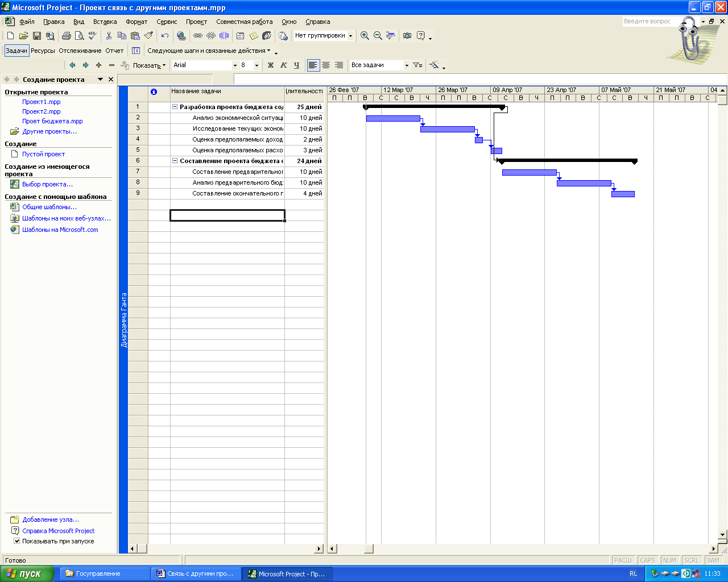The height and width of the screenshot is (582, 728).
Task: Click the Assign Resources icon
Action: (x=267, y=36)
